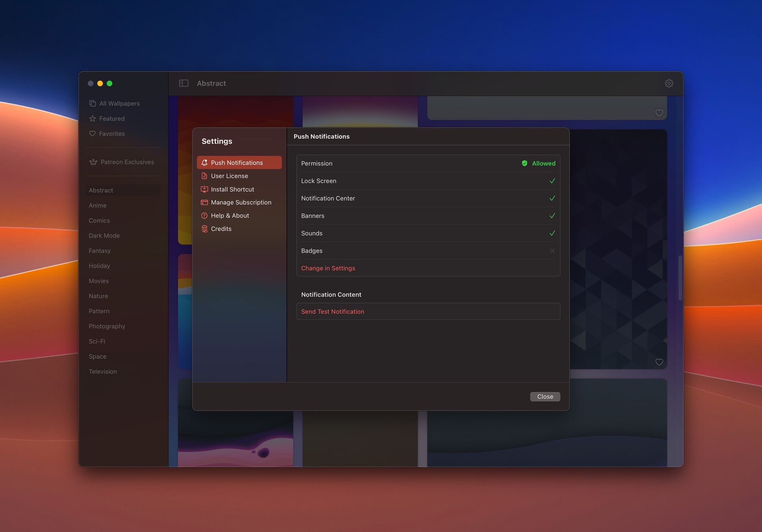Click the heart on top-right wallpaper
Screen dimensions: 762x532
[x=659, y=113]
